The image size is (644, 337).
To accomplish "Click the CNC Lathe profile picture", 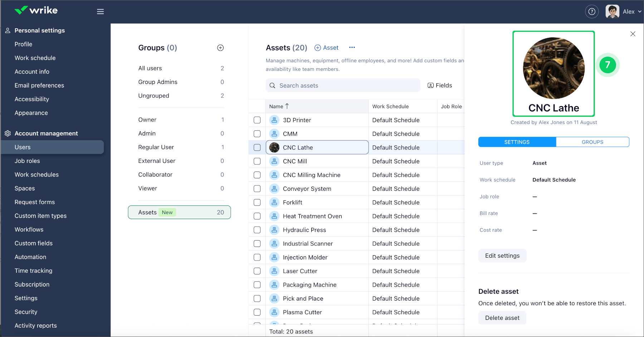I will pos(553,68).
